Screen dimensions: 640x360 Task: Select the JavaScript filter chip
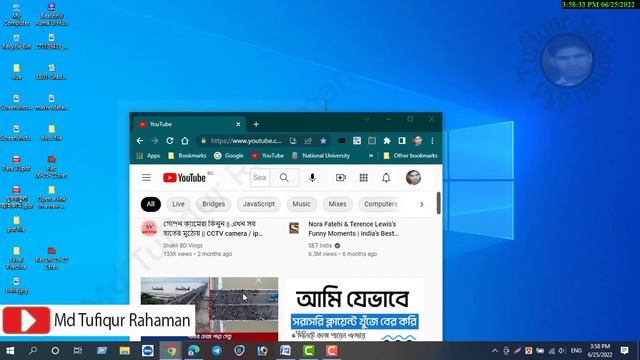(x=259, y=204)
